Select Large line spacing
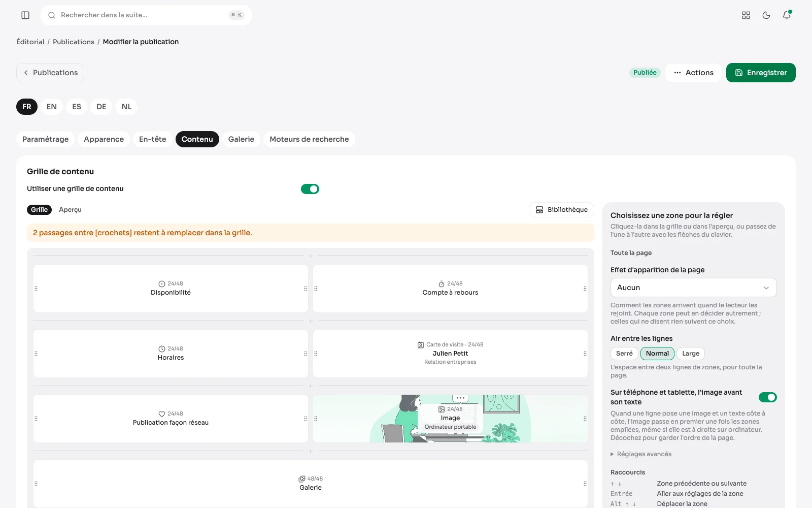Screen dimensions: 812x508 pos(691,354)
